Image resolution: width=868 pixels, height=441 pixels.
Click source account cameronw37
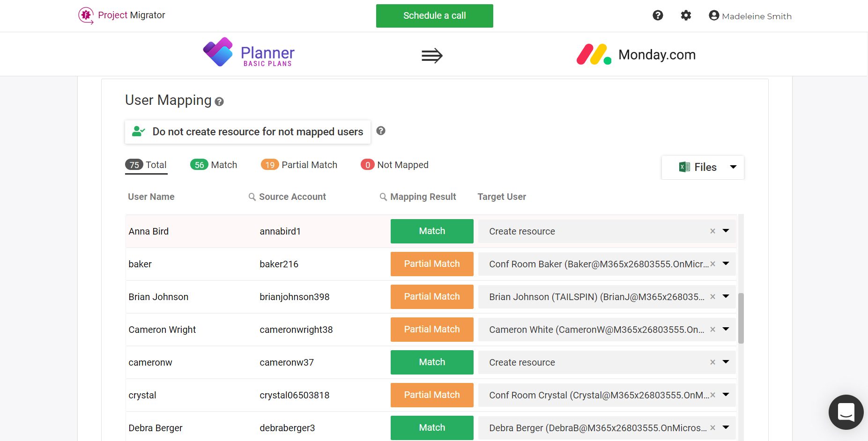pyautogui.click(x=287, y=363)
